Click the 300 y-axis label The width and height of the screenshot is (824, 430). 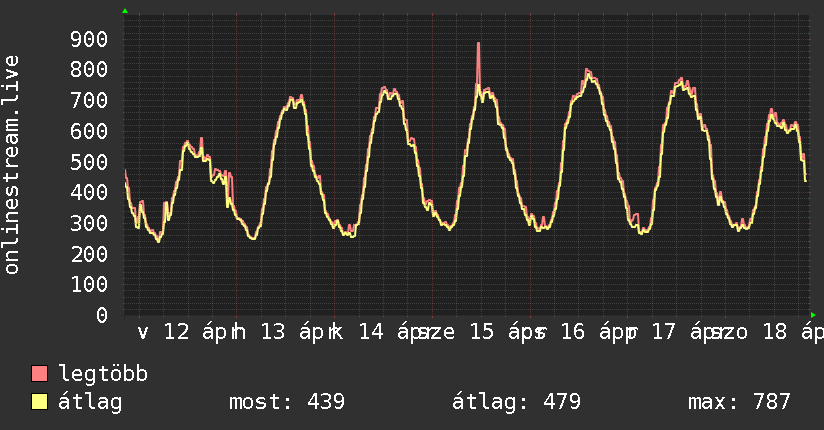click(89, 223)
